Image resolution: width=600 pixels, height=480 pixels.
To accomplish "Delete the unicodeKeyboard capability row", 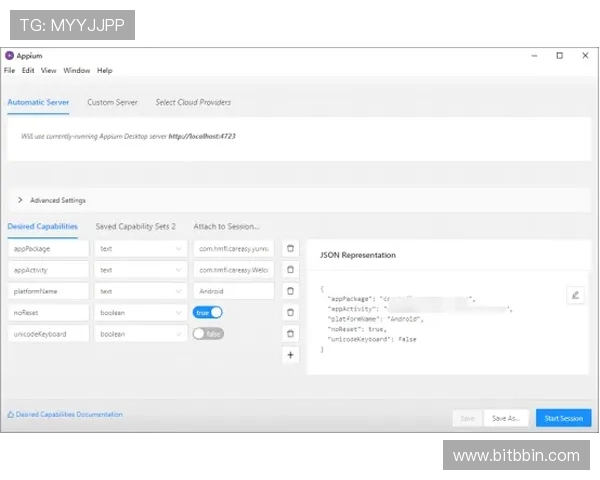I will [290, 333].
